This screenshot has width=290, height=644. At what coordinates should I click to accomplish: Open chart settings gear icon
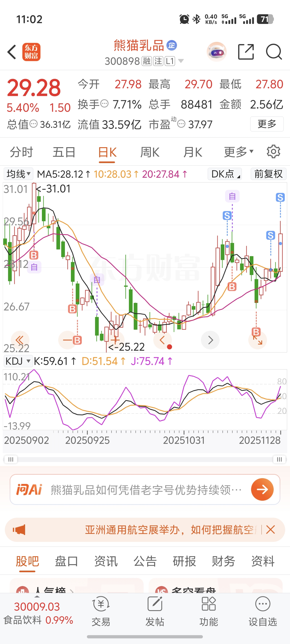(x=273, y=152)
